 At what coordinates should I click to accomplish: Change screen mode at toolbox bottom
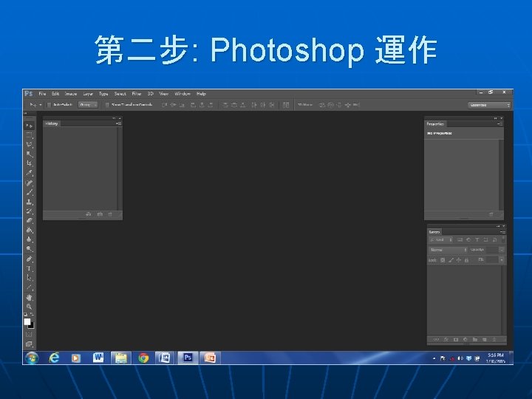(x=29, y=344)
